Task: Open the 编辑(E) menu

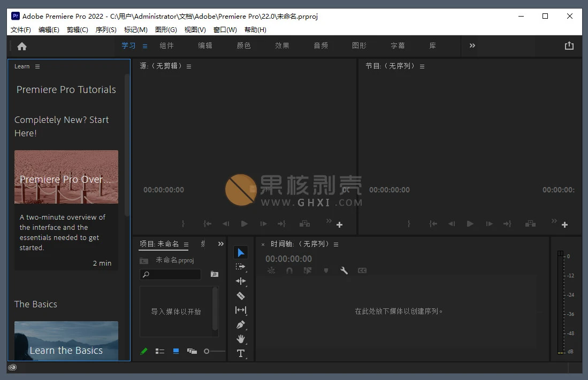Action: [49, 29]
